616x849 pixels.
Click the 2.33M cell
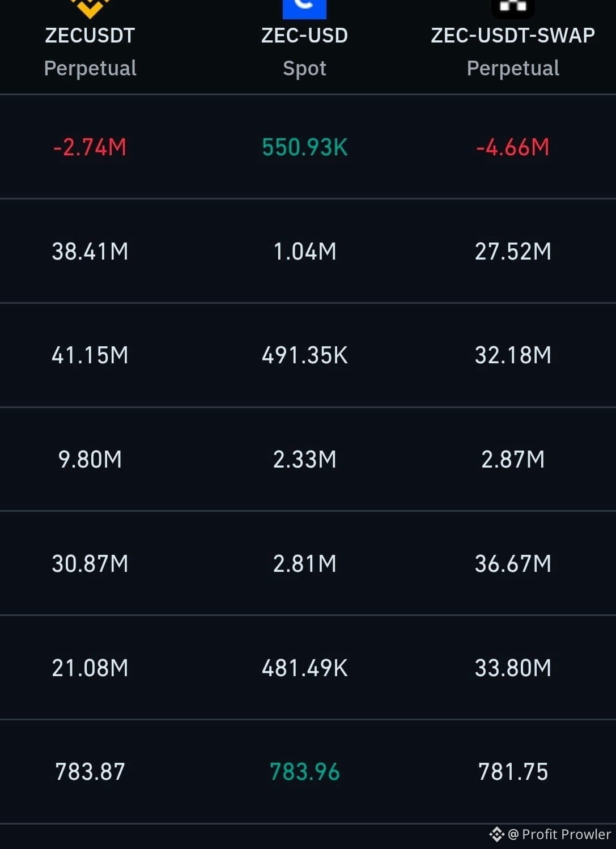(305, 460)
